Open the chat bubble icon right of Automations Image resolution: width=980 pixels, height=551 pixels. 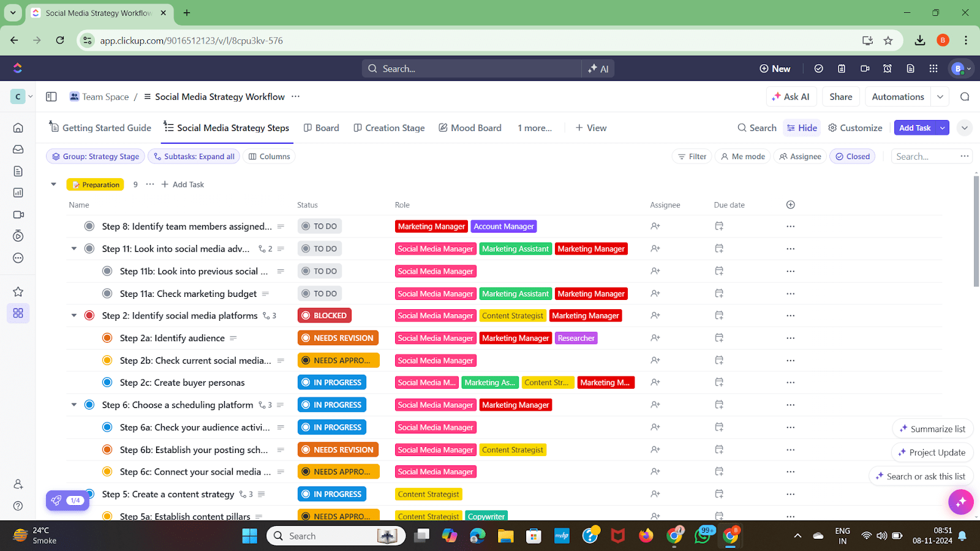965,97
